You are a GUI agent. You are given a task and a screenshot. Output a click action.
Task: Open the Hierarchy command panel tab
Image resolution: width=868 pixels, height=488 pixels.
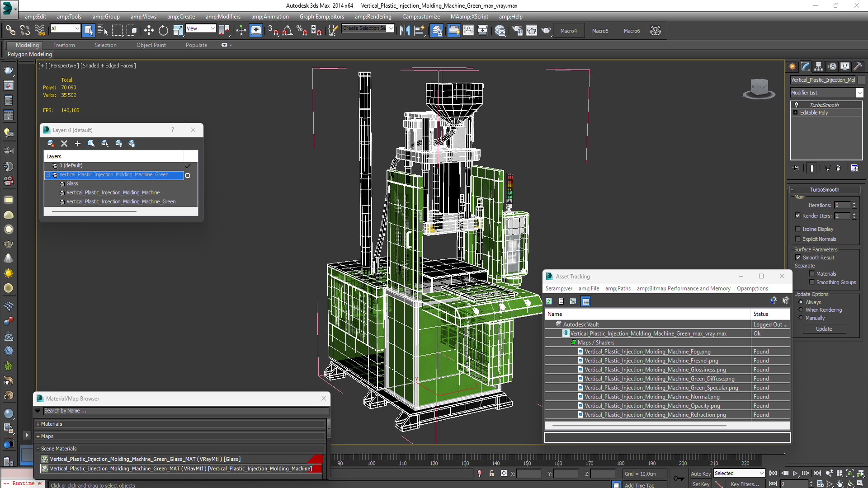819,66
